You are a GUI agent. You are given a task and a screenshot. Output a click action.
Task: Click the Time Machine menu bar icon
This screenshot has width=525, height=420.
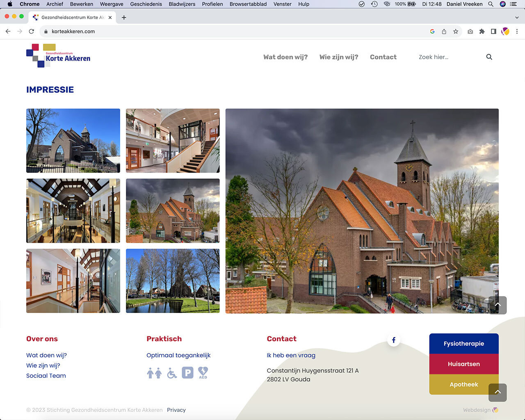(x=374, y=4)
